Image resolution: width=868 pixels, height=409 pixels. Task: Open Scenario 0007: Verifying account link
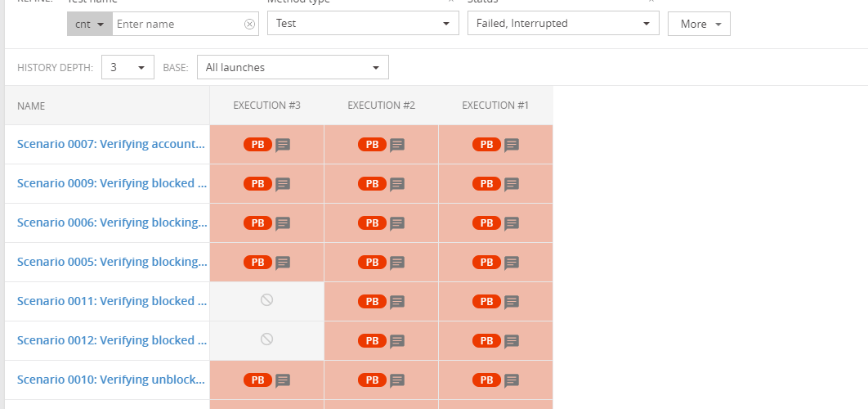click(111, 145)
